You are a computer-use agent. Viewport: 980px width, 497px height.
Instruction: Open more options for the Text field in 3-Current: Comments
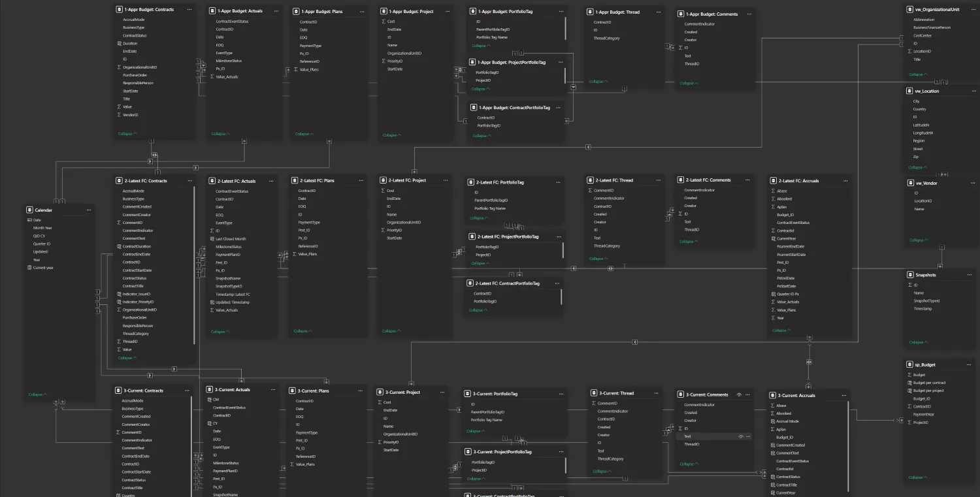pyautogui.click(x=748, y=436)
